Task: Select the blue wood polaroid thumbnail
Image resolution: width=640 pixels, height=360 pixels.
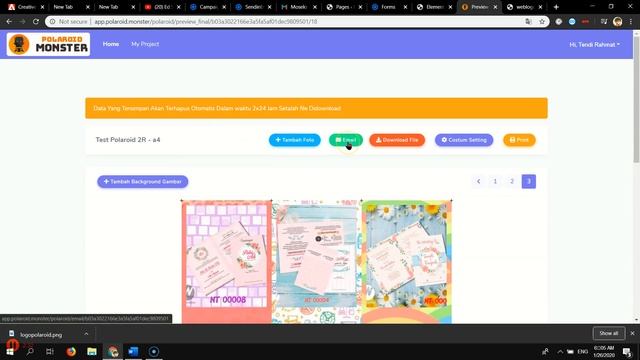Action: point(316,262)
